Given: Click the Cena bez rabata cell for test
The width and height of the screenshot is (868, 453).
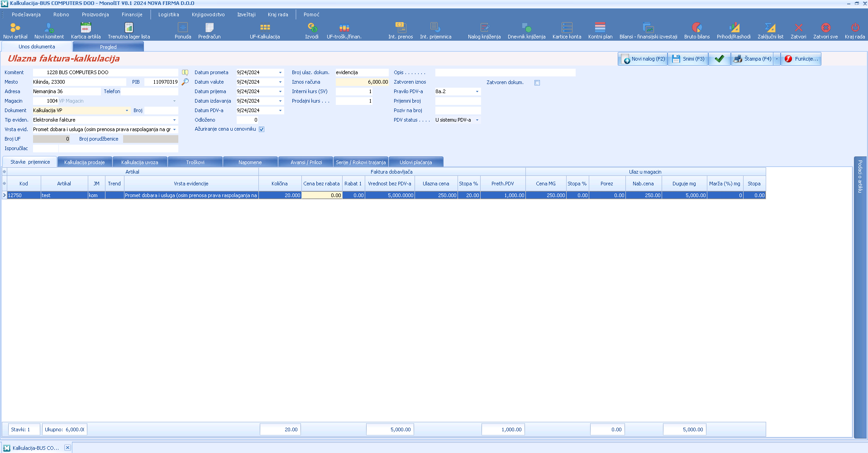Looking at the screenshot, I should 322,195.
